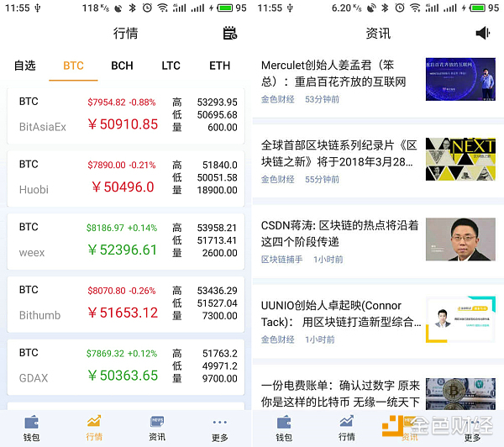
Task: Open 钱包 wallet icon on left screen
Action: [x=32, y=422]
